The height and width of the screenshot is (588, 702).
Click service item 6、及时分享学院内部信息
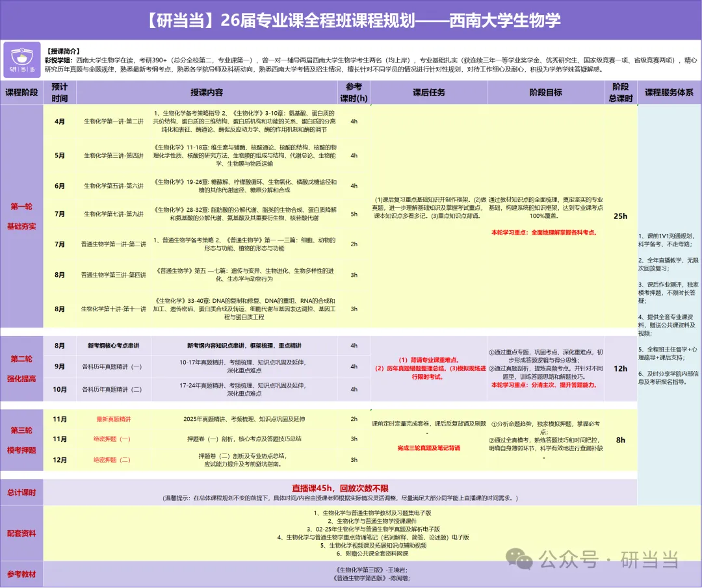click(x=668, y=378)
